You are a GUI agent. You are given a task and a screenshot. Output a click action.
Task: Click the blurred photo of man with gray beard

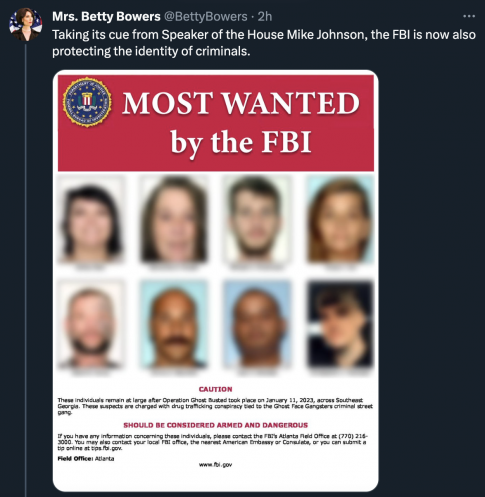click(91, 324)
